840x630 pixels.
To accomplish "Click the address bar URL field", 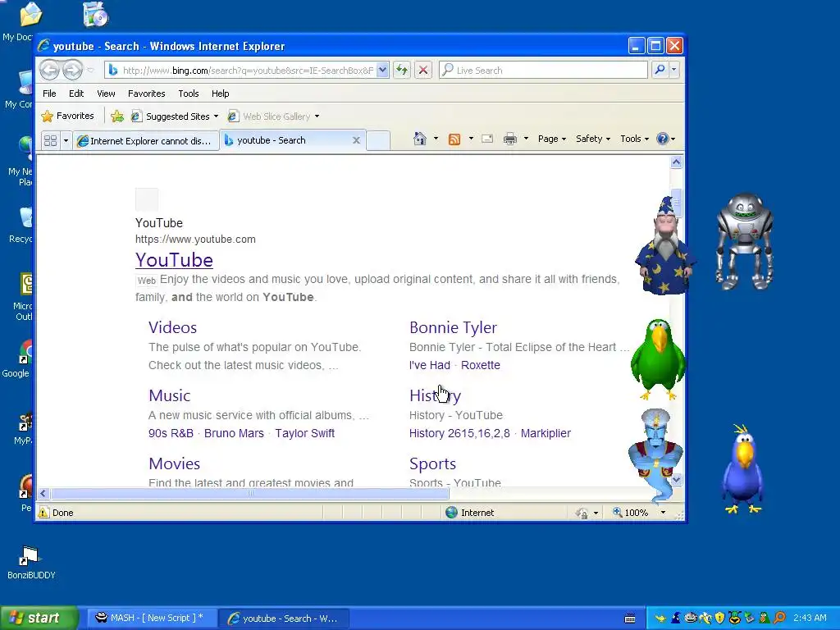I will 248,71.
